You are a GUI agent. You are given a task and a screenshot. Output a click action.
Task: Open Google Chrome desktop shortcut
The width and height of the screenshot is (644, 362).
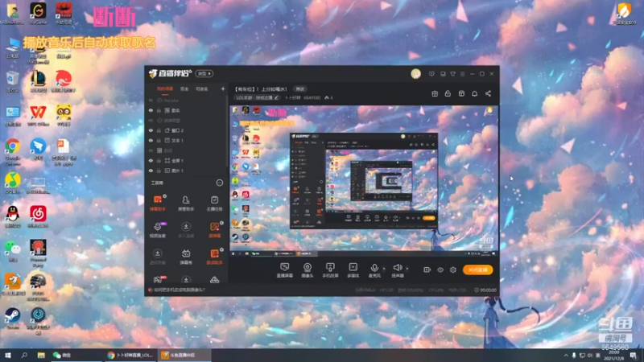click(x=13, y=151)
